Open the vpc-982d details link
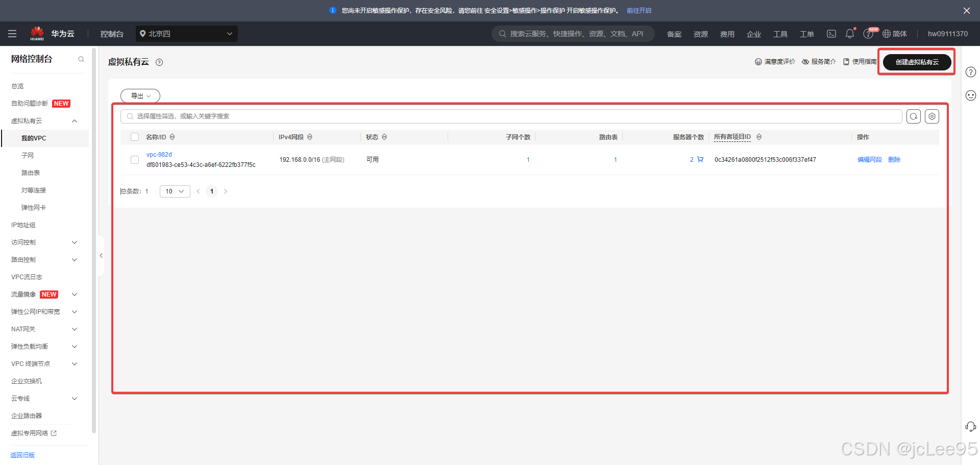Image resolution: width=980 pixels, height=465 pixels. pos(159,155)
